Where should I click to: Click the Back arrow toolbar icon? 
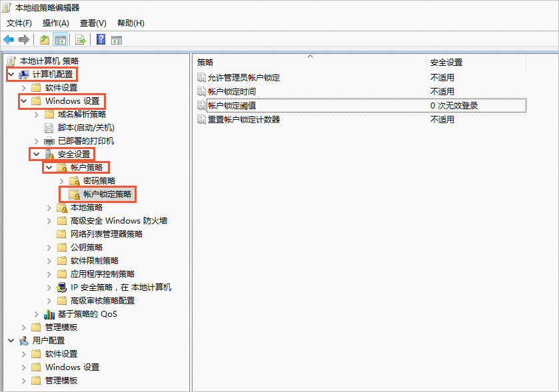[9, 39]
